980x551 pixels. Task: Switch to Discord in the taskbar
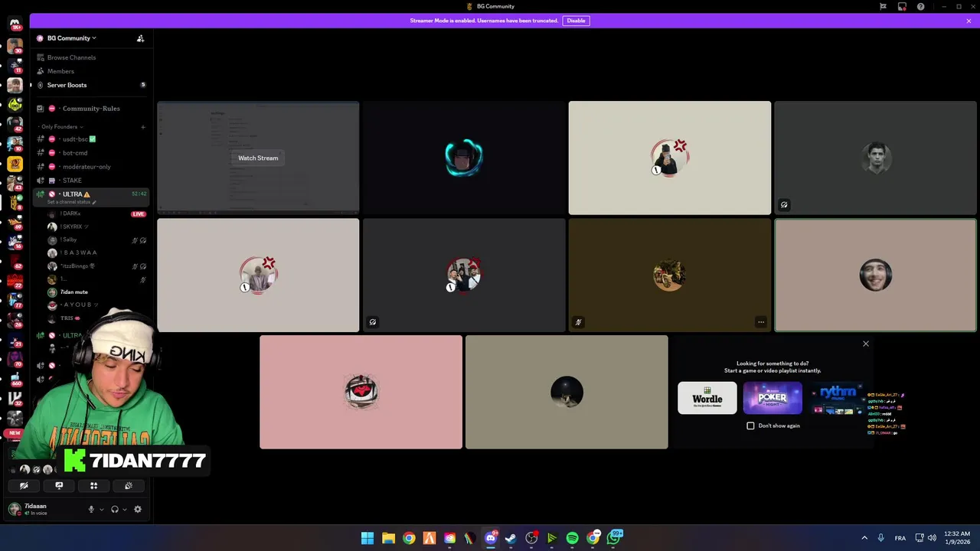491,538
